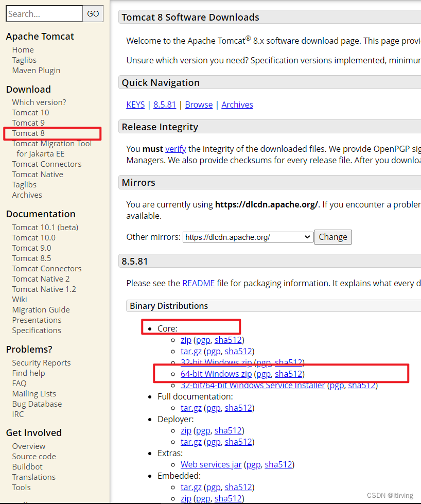Open Tomcat 10.0 documentation

pyautogui.click(x=34, y=237)
